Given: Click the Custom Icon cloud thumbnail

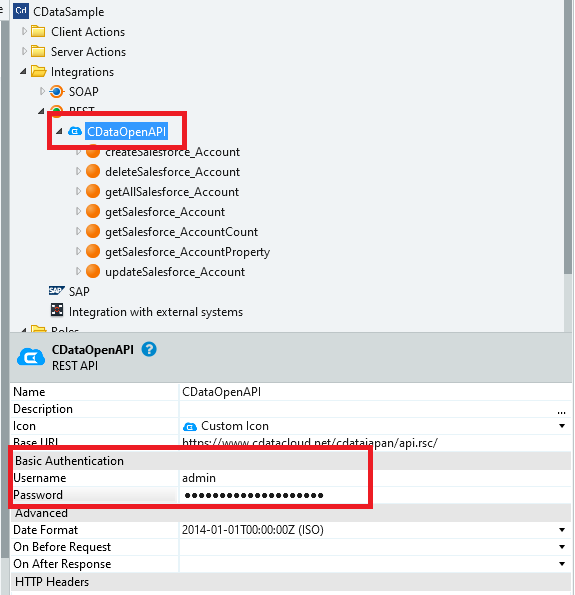Looking at the screenshot, I should [x=190, y=427].
